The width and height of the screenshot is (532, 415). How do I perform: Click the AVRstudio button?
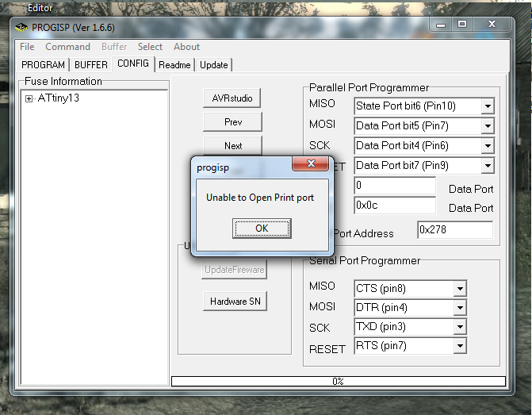[232, 98]
